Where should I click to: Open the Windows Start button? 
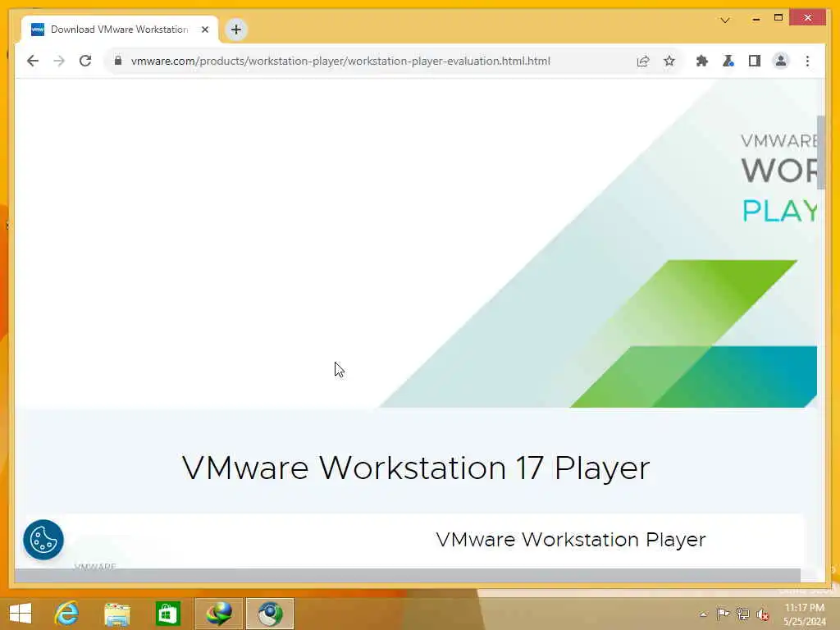(x=21, y=614)
